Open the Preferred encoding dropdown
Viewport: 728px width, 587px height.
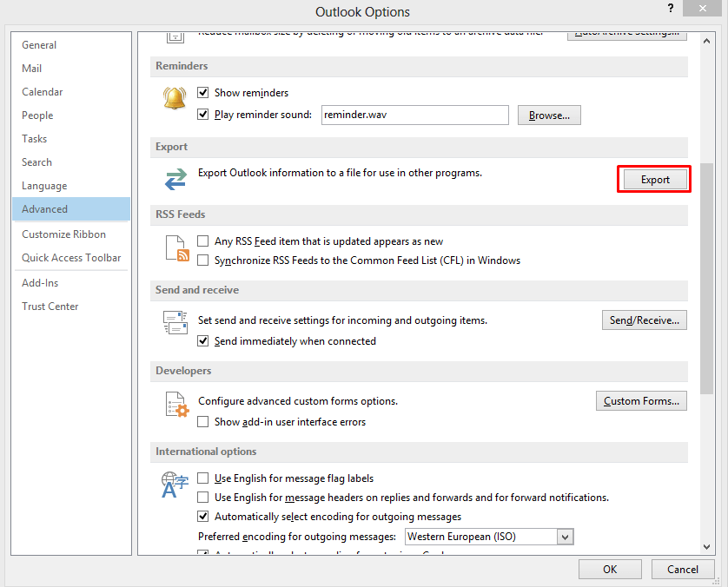(x=565, y=537)
